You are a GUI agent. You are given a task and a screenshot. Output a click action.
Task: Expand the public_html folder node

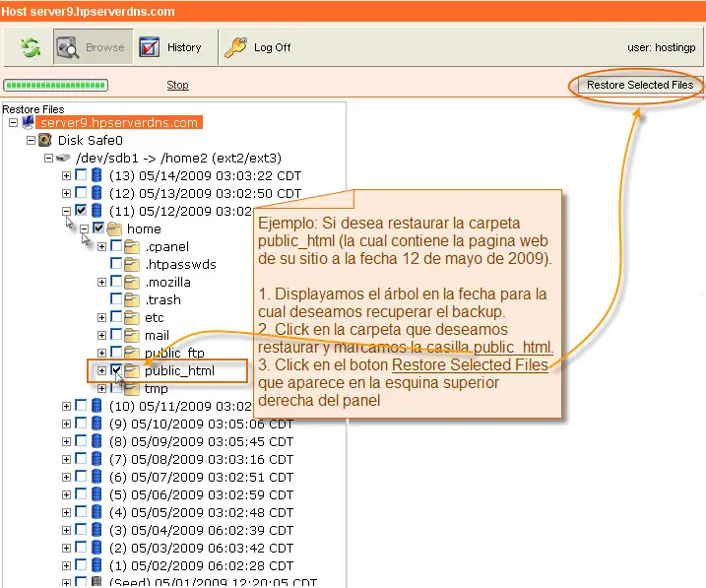tap(101, 370)
